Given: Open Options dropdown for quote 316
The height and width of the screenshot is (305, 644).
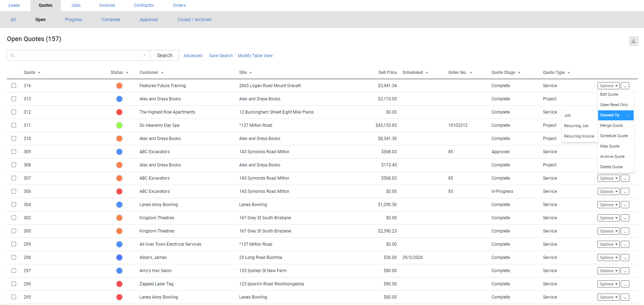Looking at the screenshot, I should tap(608, 86).
